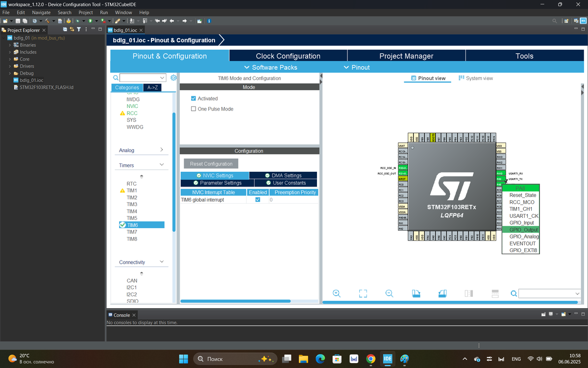Select GPIO_Input from the PA8 pin menu
Screen dimensions: 588x368
coord(521,223)
